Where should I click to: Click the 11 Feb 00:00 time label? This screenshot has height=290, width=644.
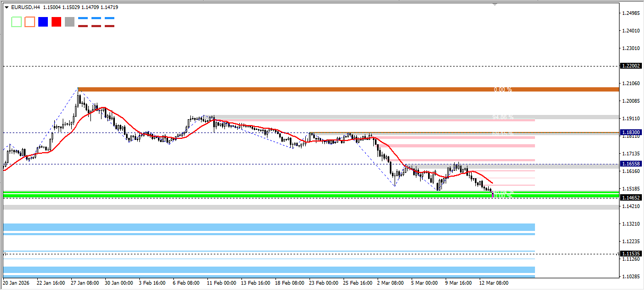(x=221, y=283)
